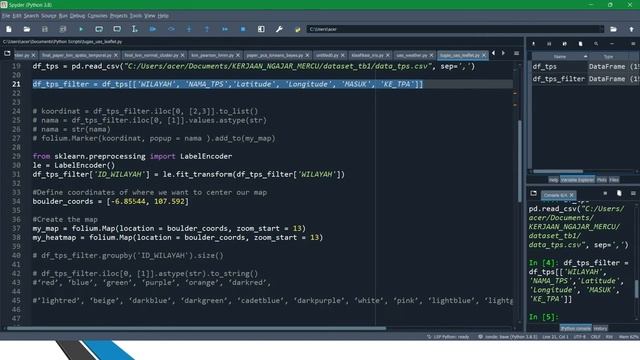Sort variables by the Type column header
Image resolution: width=640 pixels, height=360 pixels.
608,56
